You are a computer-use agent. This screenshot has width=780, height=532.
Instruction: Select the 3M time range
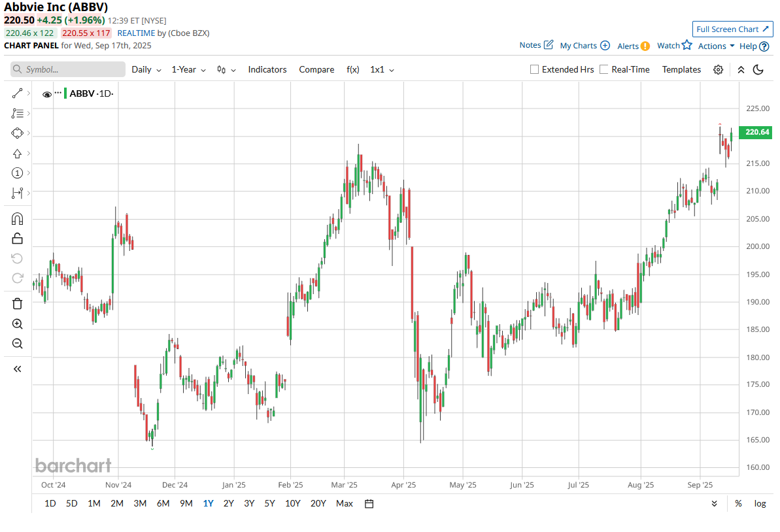140,504
